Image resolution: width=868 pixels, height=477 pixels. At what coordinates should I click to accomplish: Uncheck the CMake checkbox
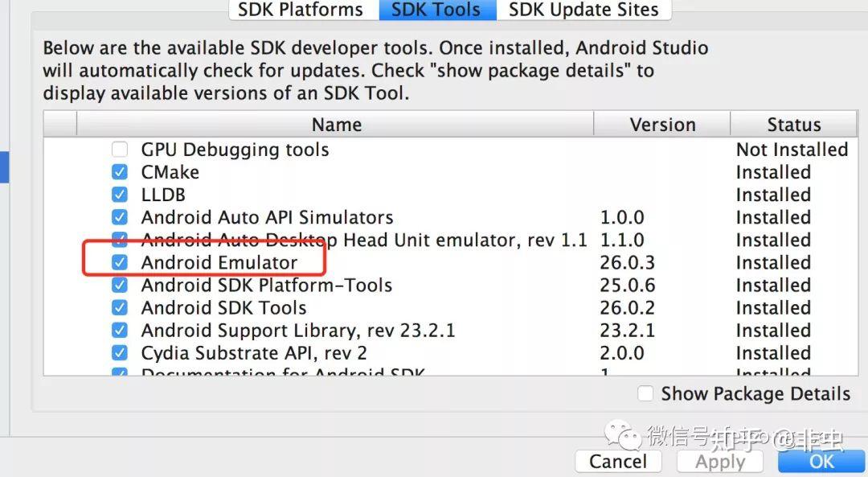(120, 172)
